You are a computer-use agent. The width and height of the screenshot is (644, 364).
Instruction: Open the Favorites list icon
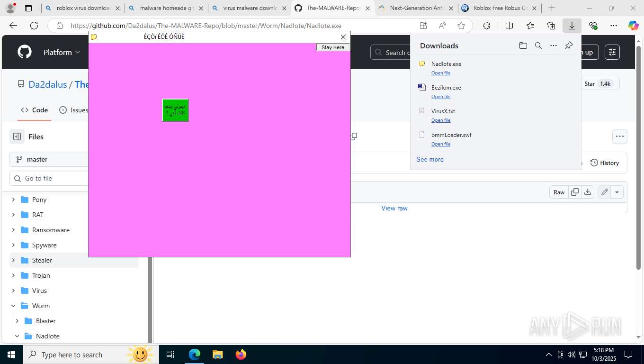click(530, 26)
